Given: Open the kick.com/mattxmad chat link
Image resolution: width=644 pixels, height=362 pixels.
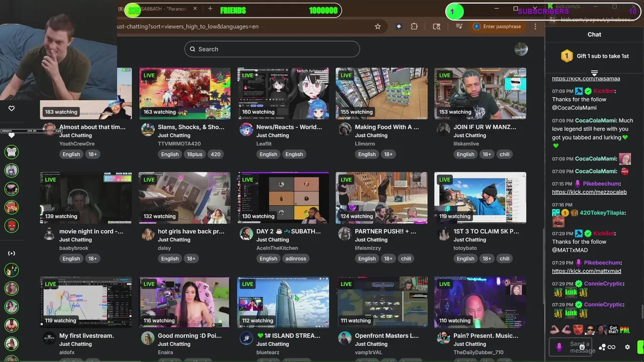Looking at the screenshot, I should click(587, 271).
